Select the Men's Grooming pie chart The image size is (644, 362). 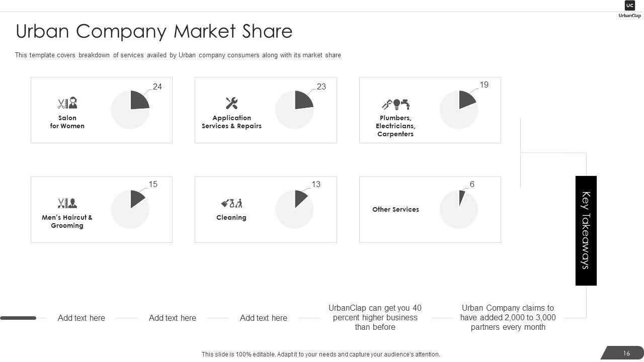click(x=130, y=209)
